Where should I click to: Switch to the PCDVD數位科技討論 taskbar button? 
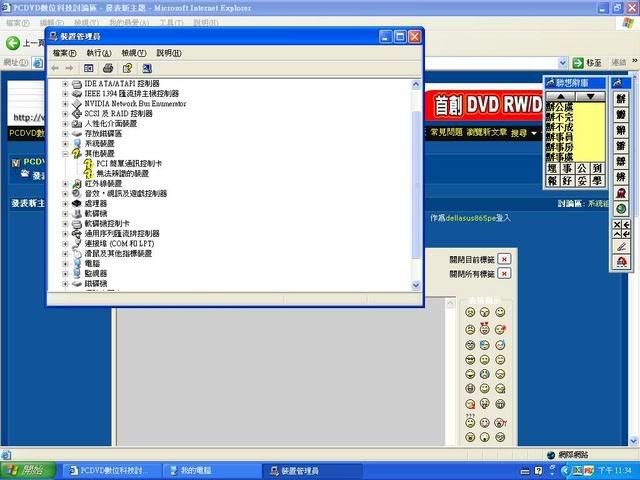111,471
